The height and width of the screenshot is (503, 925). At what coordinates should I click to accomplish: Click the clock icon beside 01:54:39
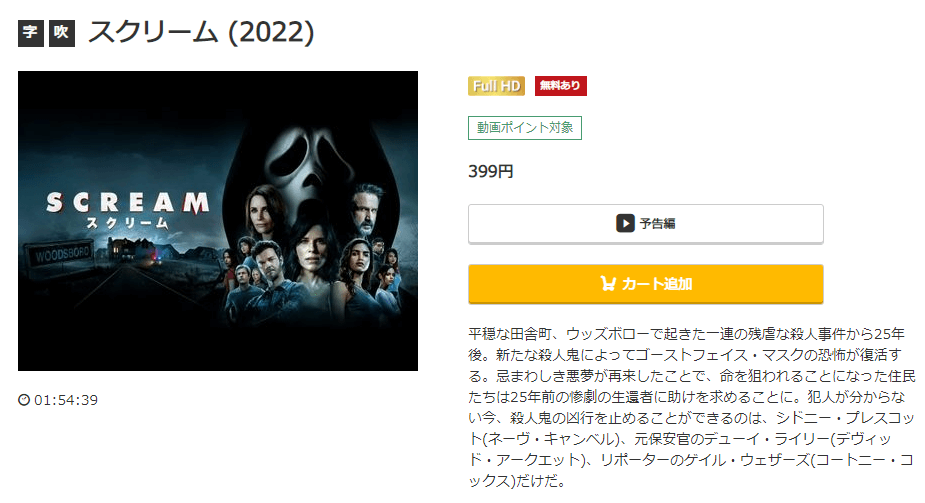tap(24, 400)
